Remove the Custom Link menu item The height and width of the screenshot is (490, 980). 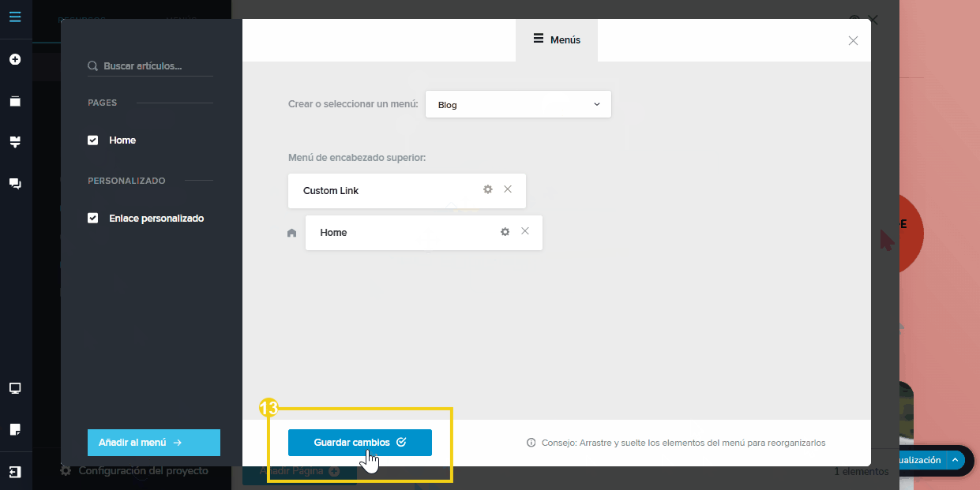[508, 189]
